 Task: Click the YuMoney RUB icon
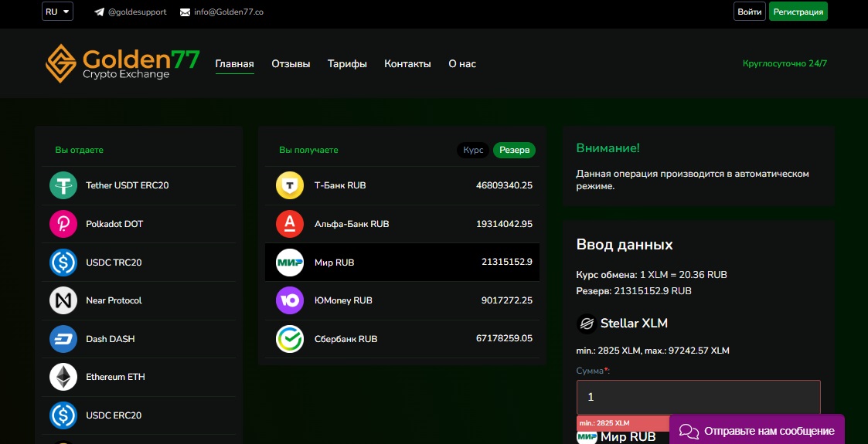[290, 300]
